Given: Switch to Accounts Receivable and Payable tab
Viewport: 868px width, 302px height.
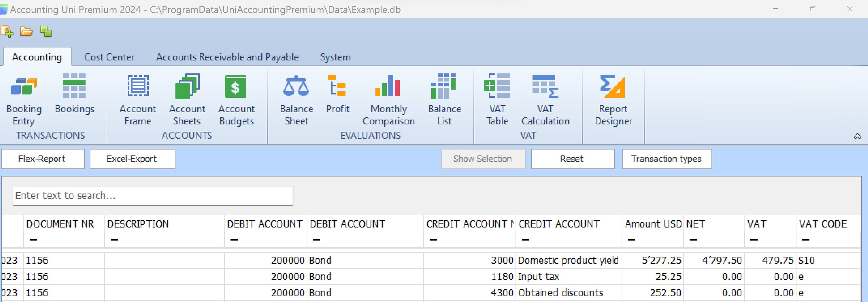Looking at the screenshot, I should point(227,57).
